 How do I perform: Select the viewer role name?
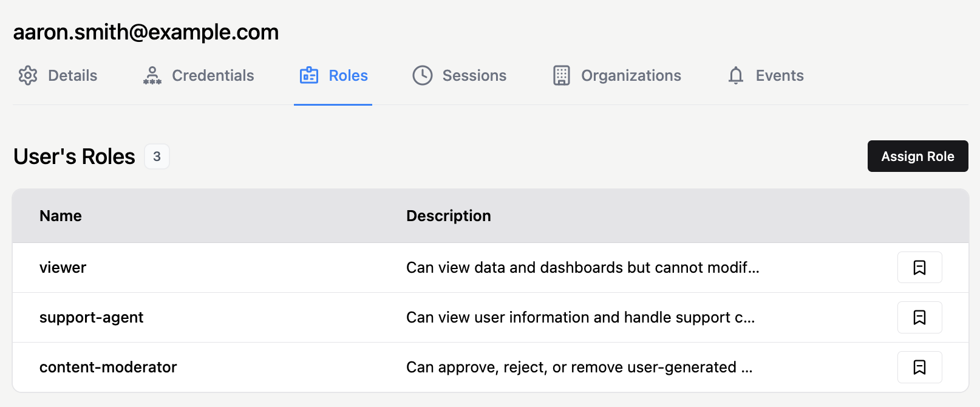coord(63,267)
